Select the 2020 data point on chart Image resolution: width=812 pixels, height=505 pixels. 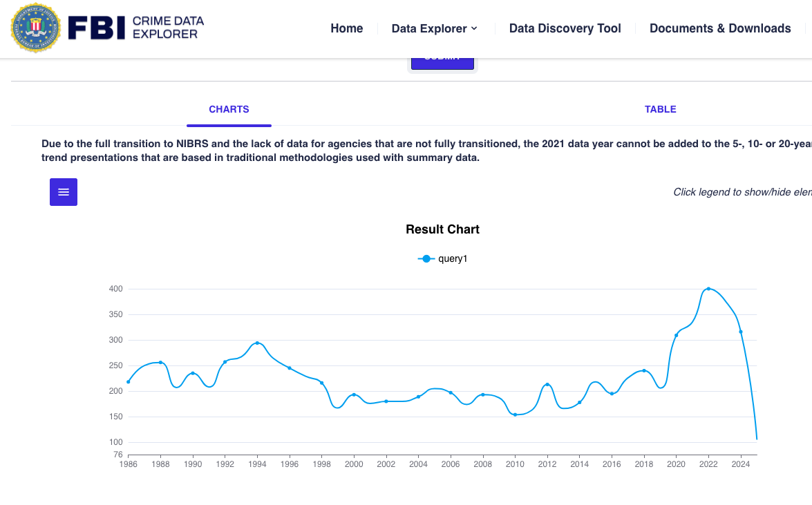point(677,335)
